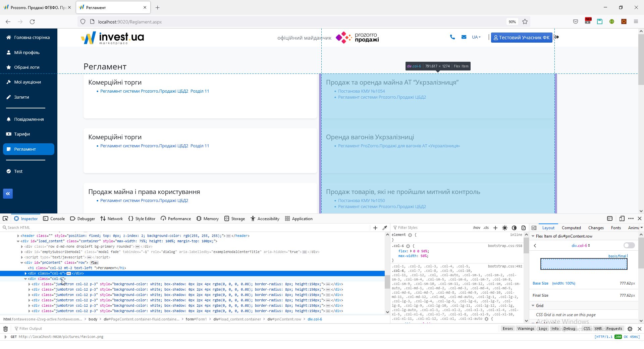Reload the page with refresh icon

[x=32, y=22]
